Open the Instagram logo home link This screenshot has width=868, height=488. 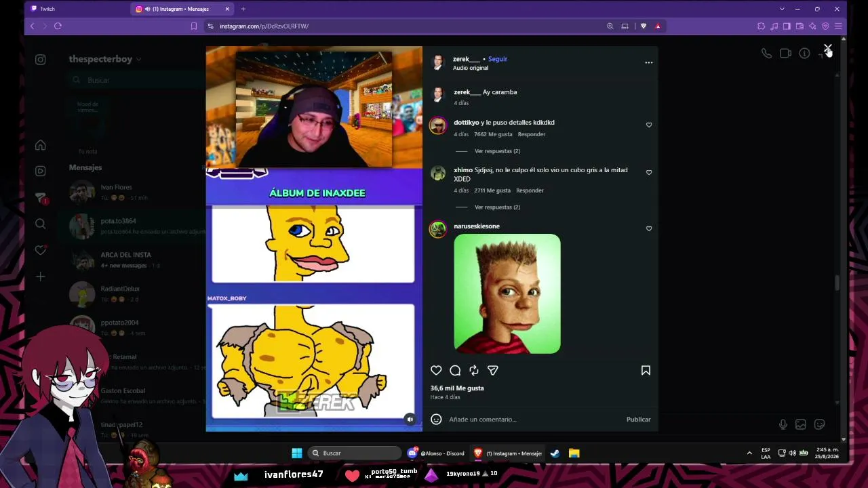tap(41, 60)
